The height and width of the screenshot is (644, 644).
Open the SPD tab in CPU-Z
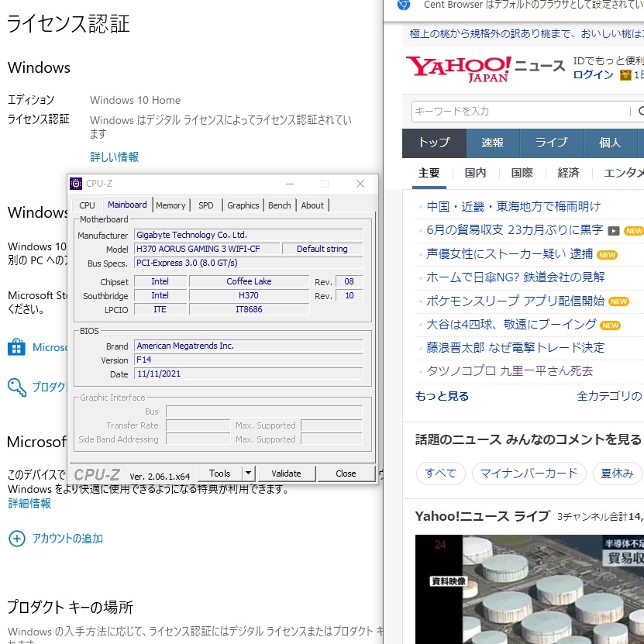[206, 205]
